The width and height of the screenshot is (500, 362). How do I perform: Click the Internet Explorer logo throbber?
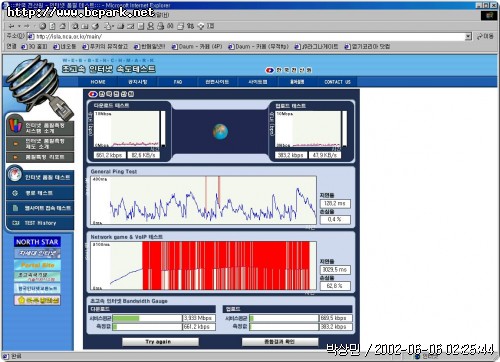point(489,15)
